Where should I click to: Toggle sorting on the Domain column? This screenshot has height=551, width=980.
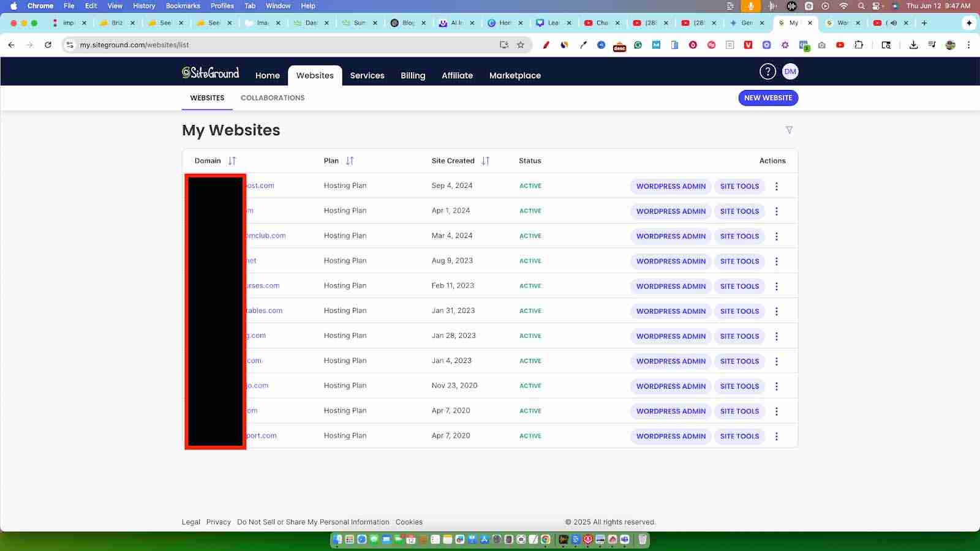pyautogui.click(x=232, y=160)
